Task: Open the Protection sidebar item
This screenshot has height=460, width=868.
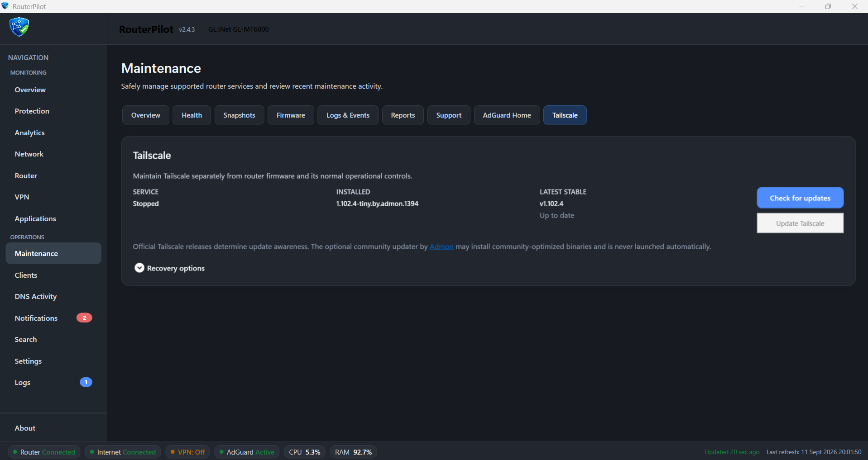Action: (x=53, y=111)
